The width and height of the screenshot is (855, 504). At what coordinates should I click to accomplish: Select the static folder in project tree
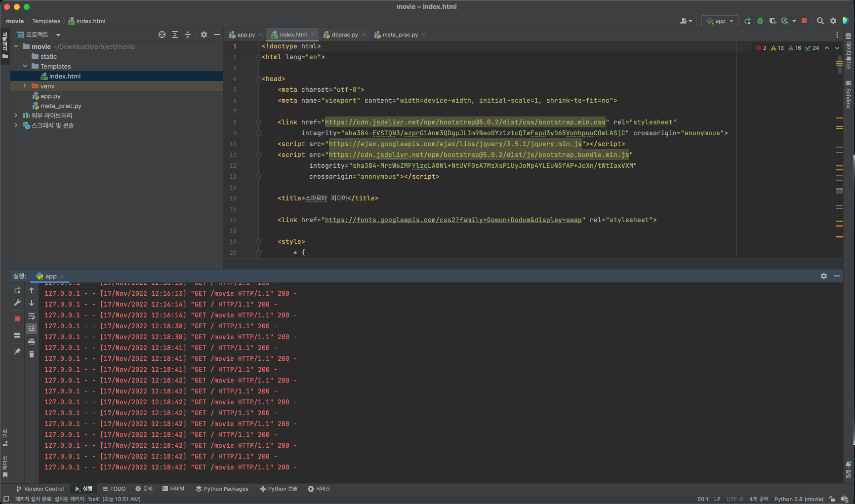point(48,56)
